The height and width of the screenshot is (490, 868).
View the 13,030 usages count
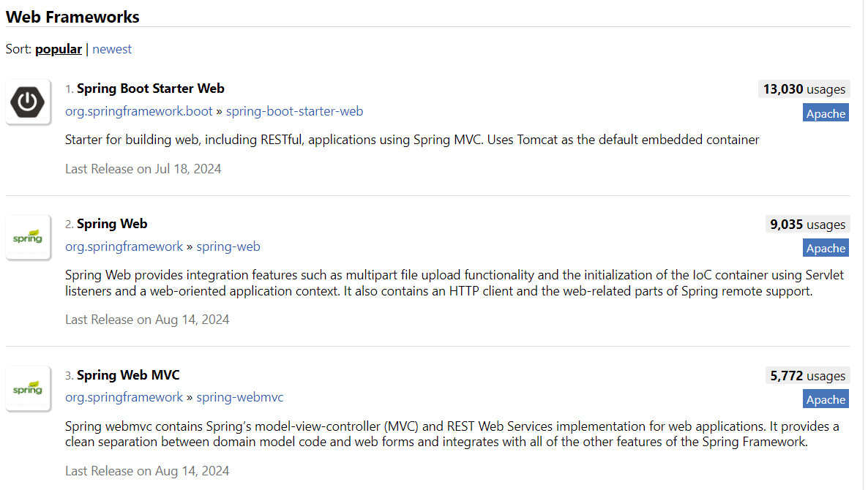coord(804,89)
